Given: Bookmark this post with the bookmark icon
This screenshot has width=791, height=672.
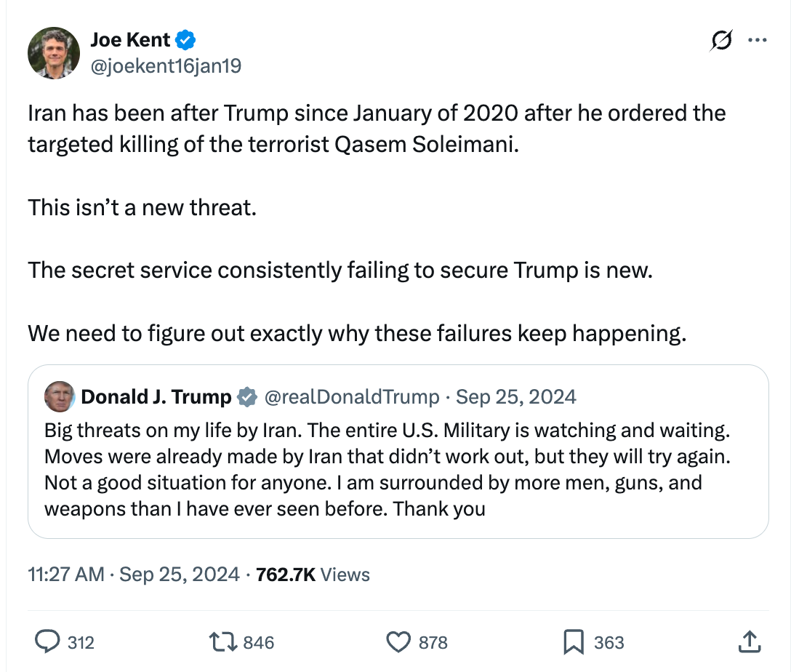Looking at the screenshot, I should tap(574, 641).
